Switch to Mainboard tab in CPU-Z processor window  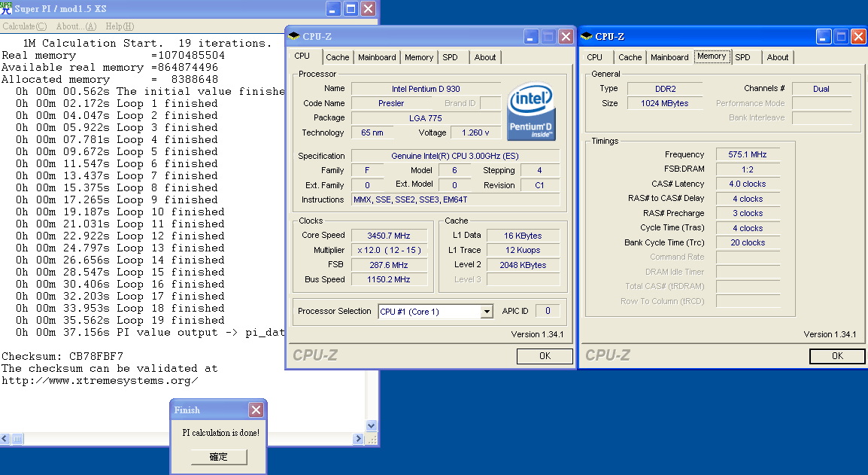[x=377, y=57]
